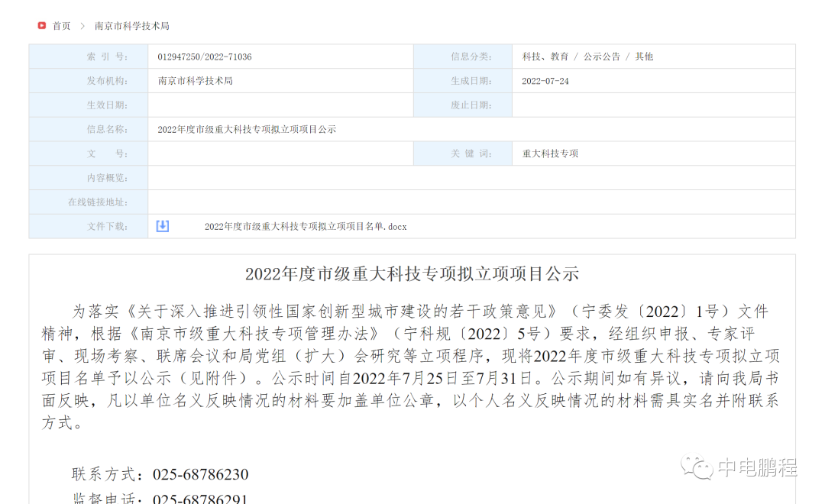The image size is (825, 504).
Task: Download the 2022年度市级重大科技专项拟立项项目名单.docx file
Action: pyautogui.click(x=306, y=226)
